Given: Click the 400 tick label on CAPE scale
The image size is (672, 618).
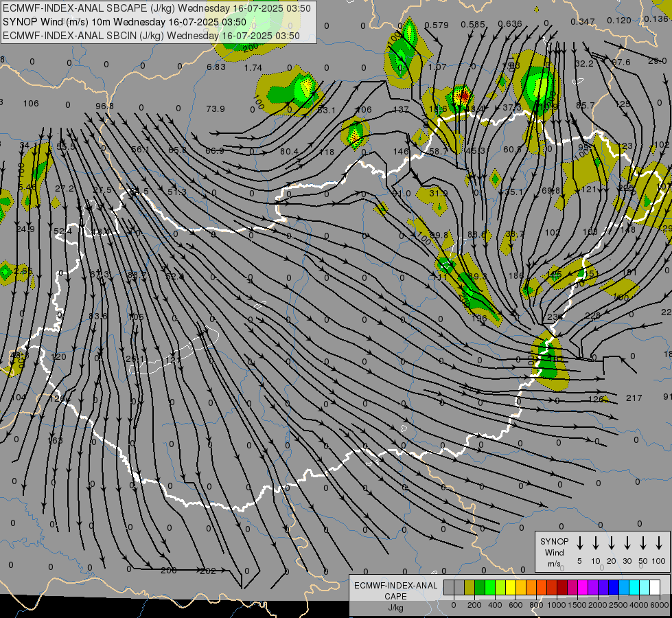Looking at the screenshot, I should [x=495, y=605].
